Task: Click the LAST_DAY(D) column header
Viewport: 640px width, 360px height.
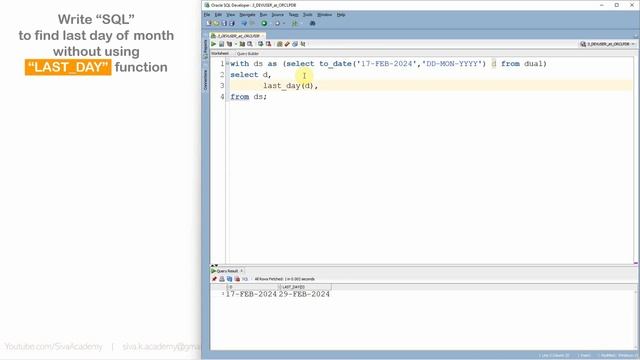Action: tap(305, 287)
